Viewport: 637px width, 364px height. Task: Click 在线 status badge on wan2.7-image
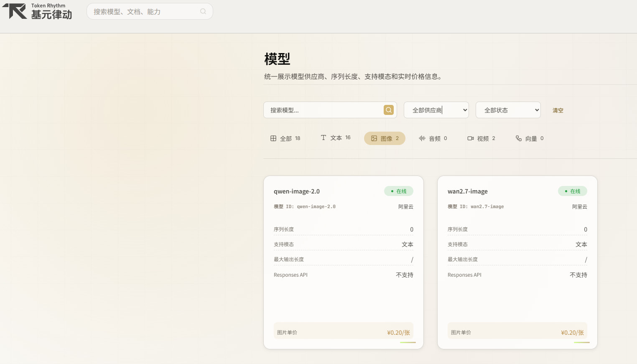click(x=573, y=191)
